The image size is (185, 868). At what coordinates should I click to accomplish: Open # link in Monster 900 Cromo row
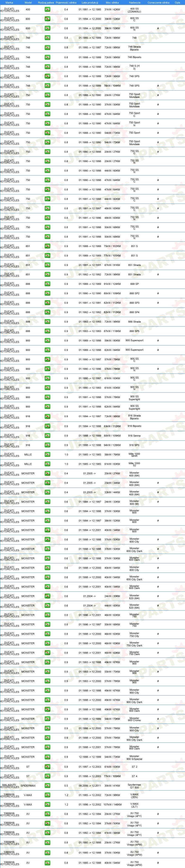pos(158,719)
